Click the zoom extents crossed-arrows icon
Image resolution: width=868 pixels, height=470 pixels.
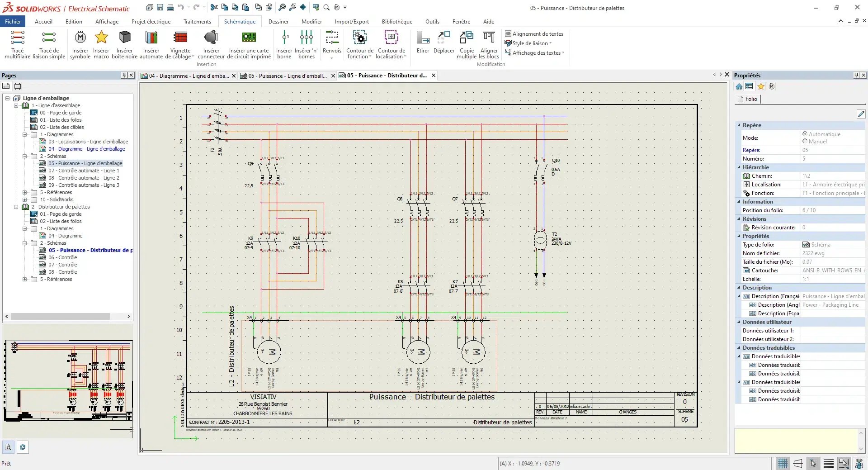303,7
